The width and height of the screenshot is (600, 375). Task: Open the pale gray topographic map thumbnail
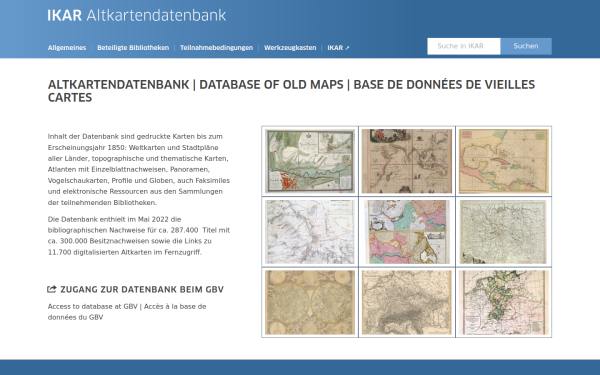[310, 232]
